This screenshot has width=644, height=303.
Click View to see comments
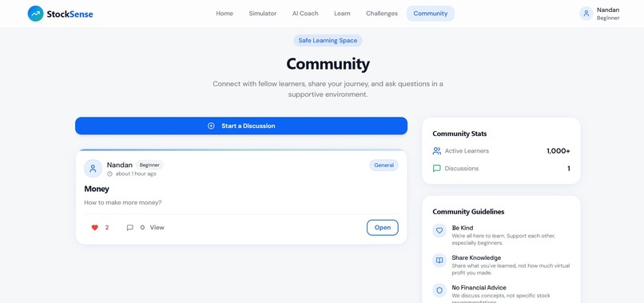click(x=157, y=227)
